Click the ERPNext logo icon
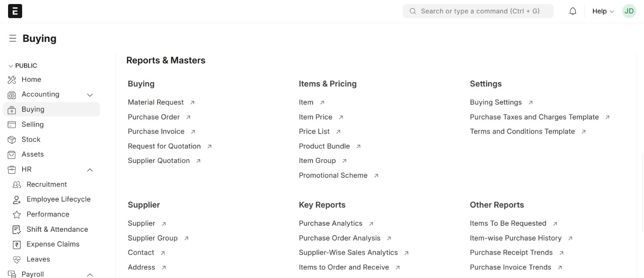The width and height of the screenshot is (644, 278). point(15,11)
